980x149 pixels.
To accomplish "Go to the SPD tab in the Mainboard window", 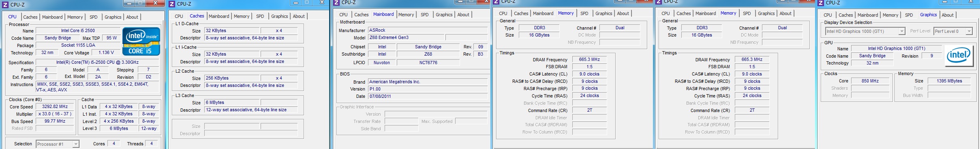I will tap(425, 15).
